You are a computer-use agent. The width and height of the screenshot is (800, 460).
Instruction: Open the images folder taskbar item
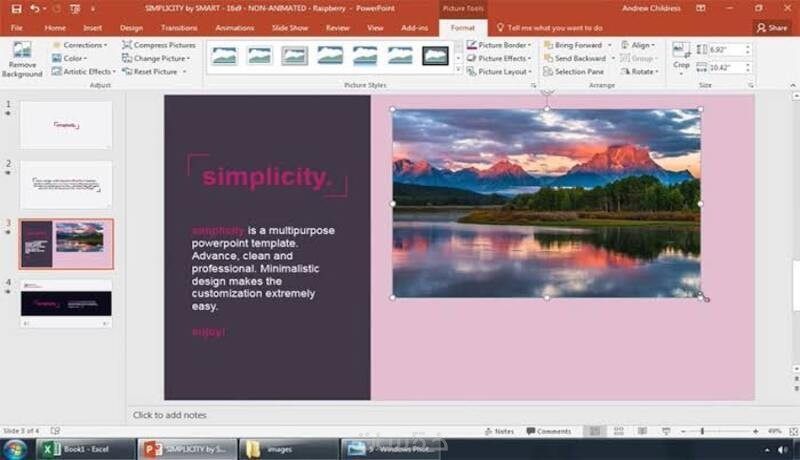[288, 449]
